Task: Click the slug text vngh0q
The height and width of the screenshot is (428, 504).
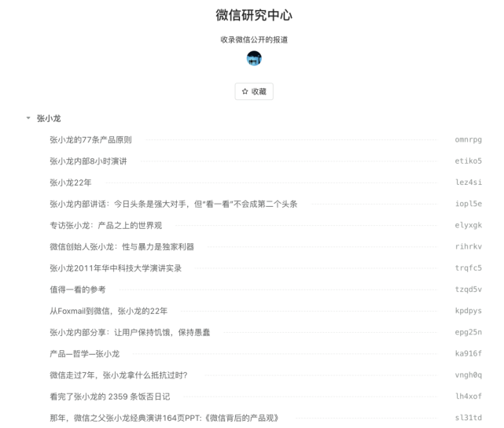Action: pyautogui.click(x=469, y=375)
